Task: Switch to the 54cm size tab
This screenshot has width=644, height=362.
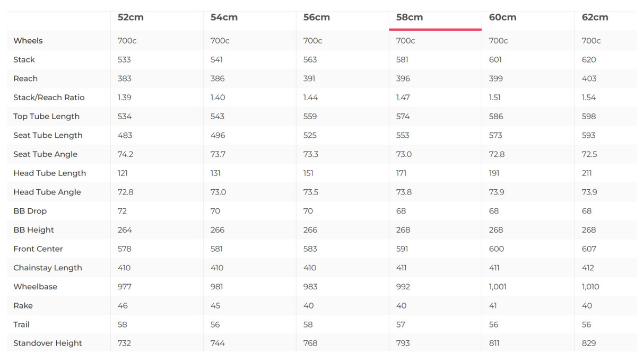Action: [224, 17]
